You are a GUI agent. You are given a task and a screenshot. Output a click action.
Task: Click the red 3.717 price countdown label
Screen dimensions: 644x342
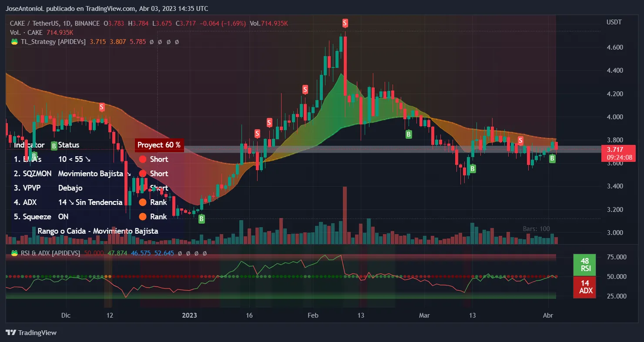click(x=618, y=153)
